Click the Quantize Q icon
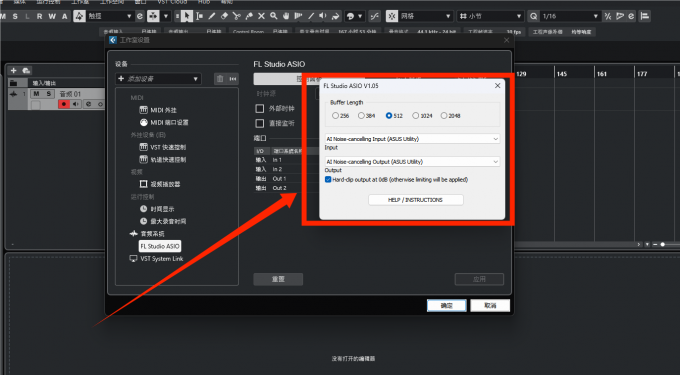The image size is (680, 375). pos(533,16)
